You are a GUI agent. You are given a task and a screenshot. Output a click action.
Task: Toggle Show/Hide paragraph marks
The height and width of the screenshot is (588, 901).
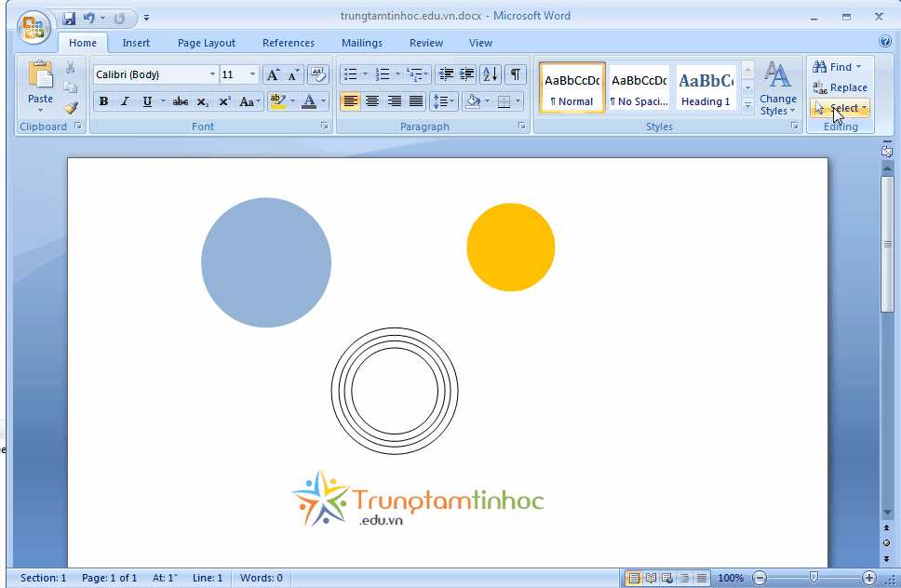click(x=516, y=74)
